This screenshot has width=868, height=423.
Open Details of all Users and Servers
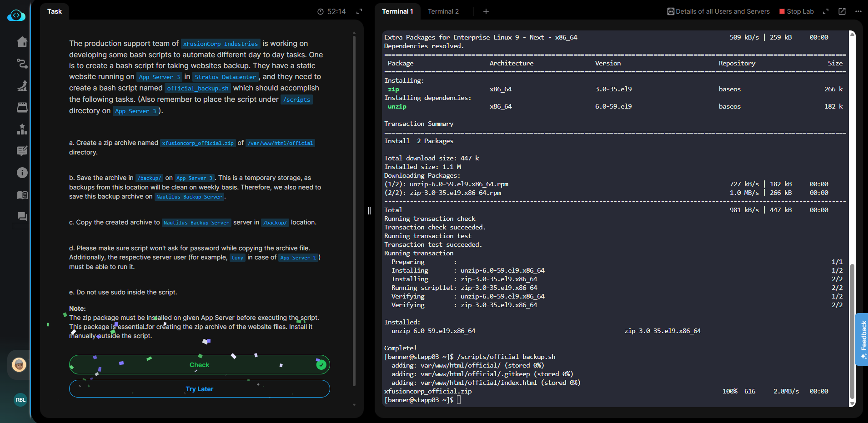point(718,11)
